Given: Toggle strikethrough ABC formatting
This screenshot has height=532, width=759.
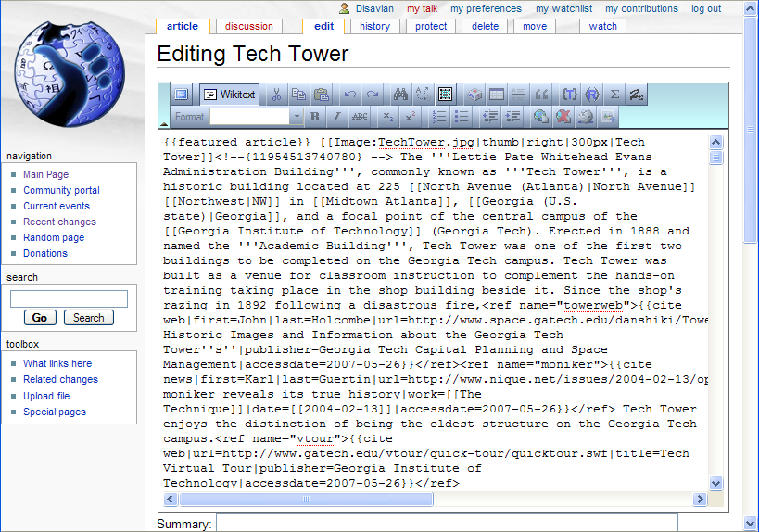Looking at the screenshot, I should (360, 117).
